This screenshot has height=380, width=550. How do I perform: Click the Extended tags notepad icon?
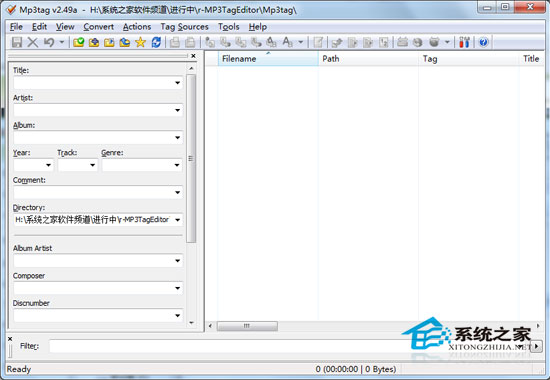[x=318, y=42]
